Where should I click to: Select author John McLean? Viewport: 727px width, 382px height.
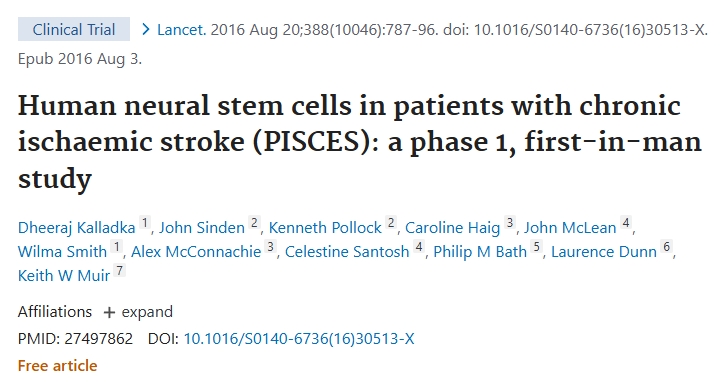[570, 228]
